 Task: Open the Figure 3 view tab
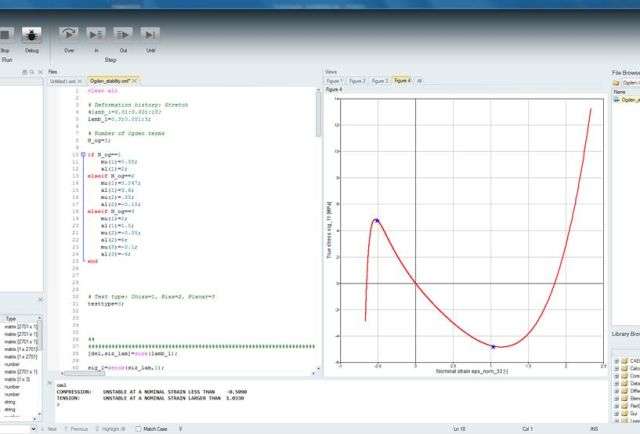pos(380,81)
